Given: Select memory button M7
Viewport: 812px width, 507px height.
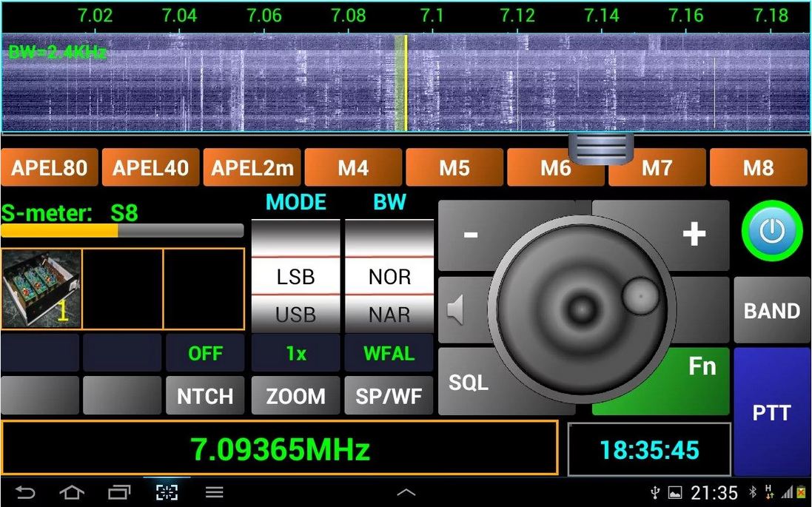Looking at the screenshot, I should 657,167.
